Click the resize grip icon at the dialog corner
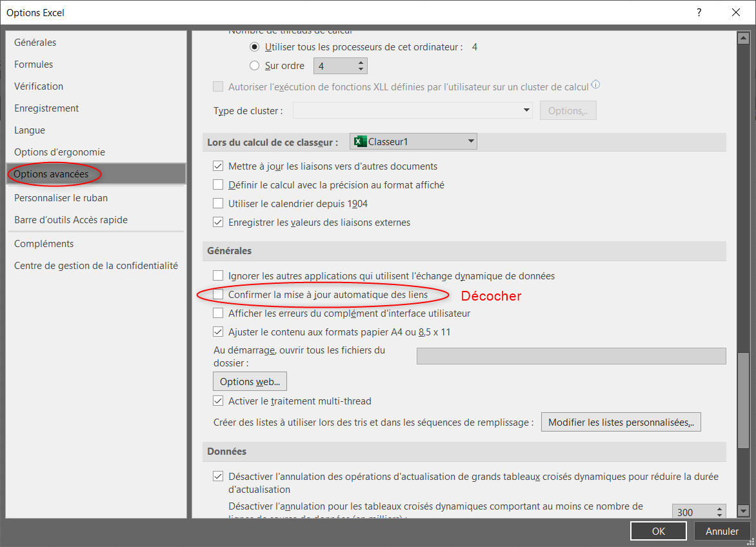 (750, 542)
